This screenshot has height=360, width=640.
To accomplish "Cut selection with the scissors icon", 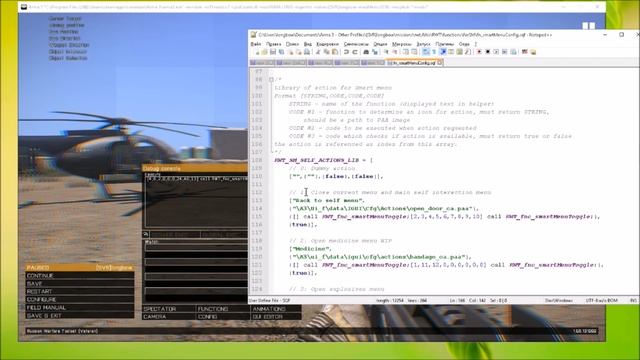I will (318, 52).
